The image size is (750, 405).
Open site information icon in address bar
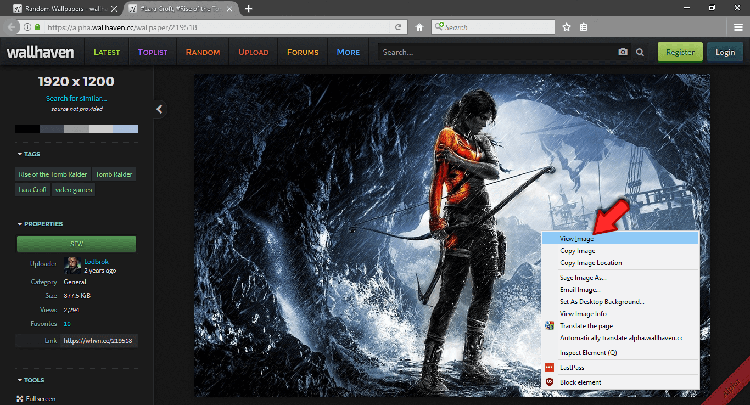pos(27,27)
